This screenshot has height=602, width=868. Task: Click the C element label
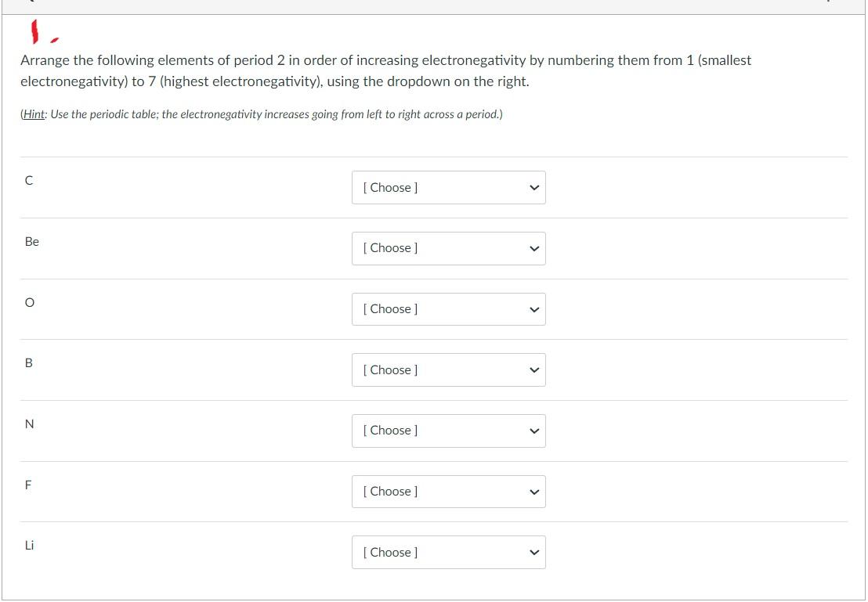(29, 181)
